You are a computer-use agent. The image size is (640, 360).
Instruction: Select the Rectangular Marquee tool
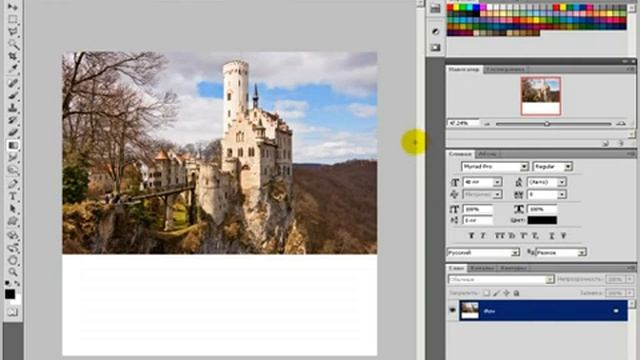12,19
